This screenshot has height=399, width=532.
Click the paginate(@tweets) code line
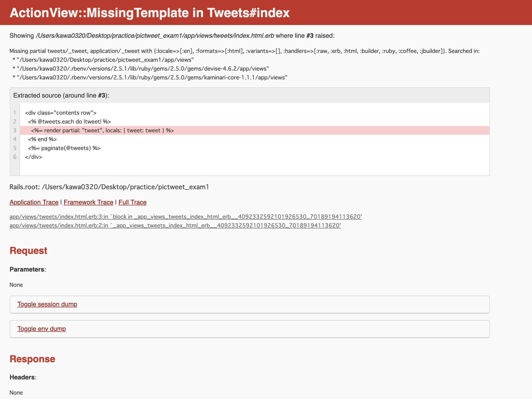64,148
